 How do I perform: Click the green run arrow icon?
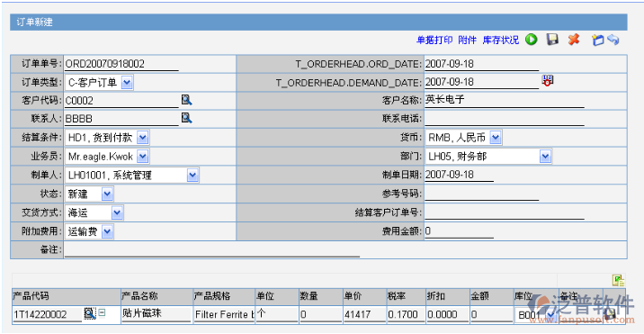click(531, 40)
